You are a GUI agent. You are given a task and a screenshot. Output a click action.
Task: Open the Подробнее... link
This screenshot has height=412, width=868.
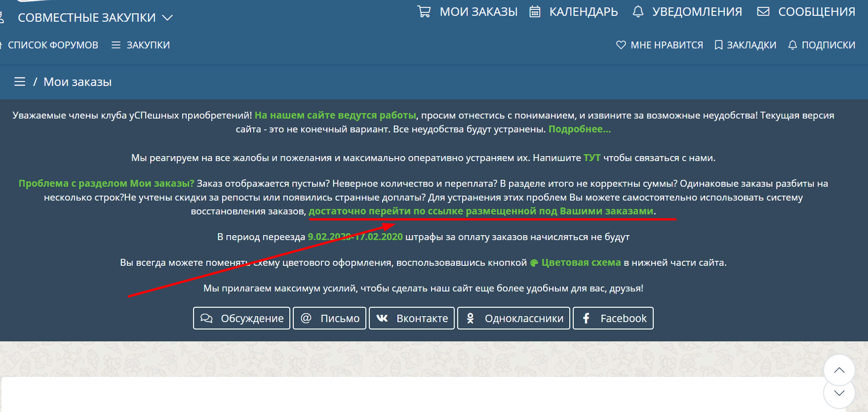(580, 129)
